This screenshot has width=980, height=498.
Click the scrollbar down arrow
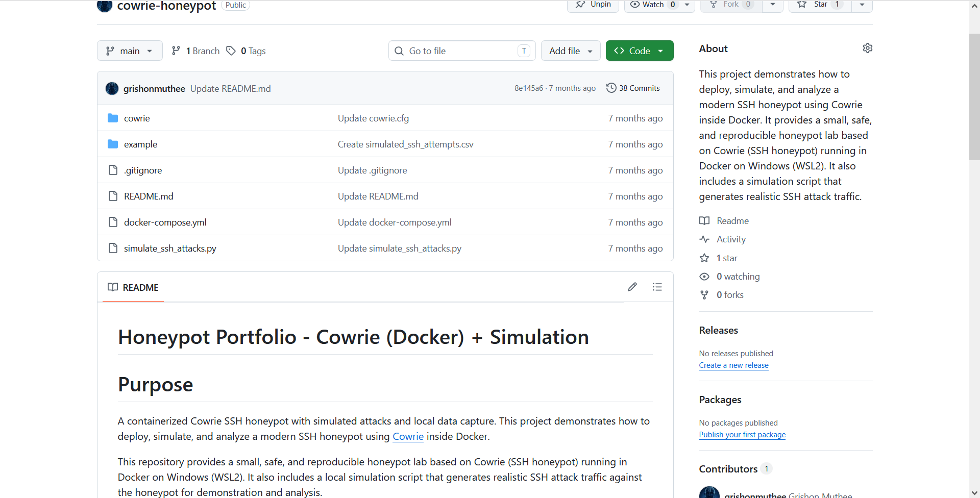pos(974,493)
